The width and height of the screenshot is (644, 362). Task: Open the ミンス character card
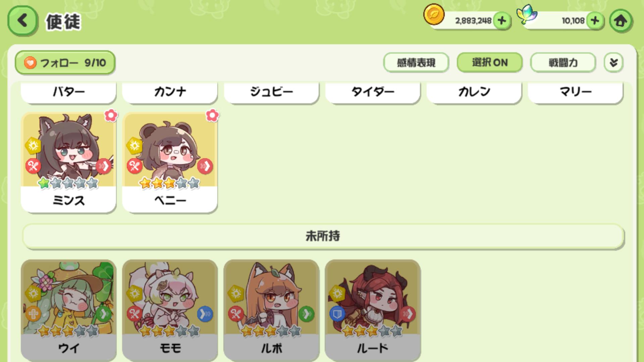[x=68, y=163]
